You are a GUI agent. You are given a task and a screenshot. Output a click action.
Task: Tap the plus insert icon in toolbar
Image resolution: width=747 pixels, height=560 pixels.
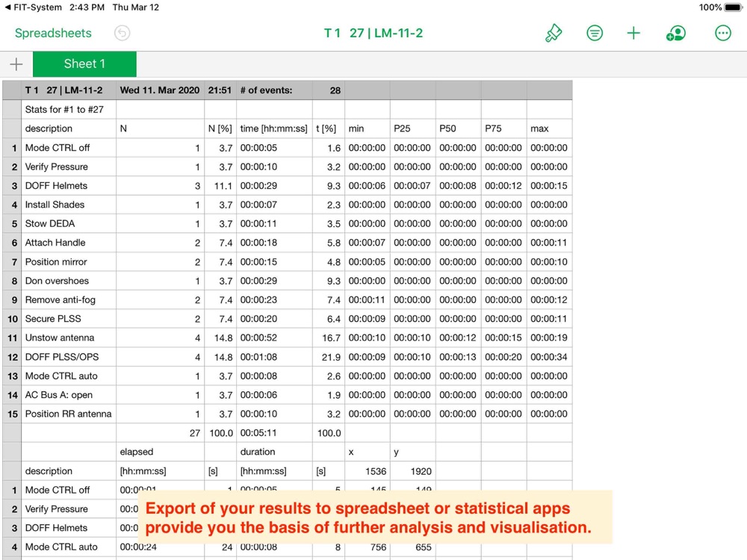(x=633, y=34)
